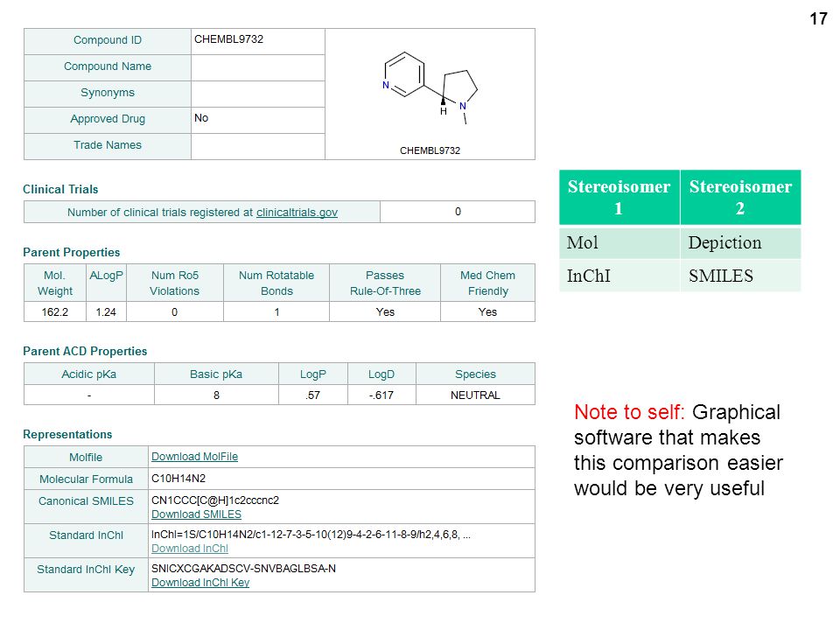Viewport: 840px width, 630px height.
Task: Click the Download InChI link
Action: (190, 549)
